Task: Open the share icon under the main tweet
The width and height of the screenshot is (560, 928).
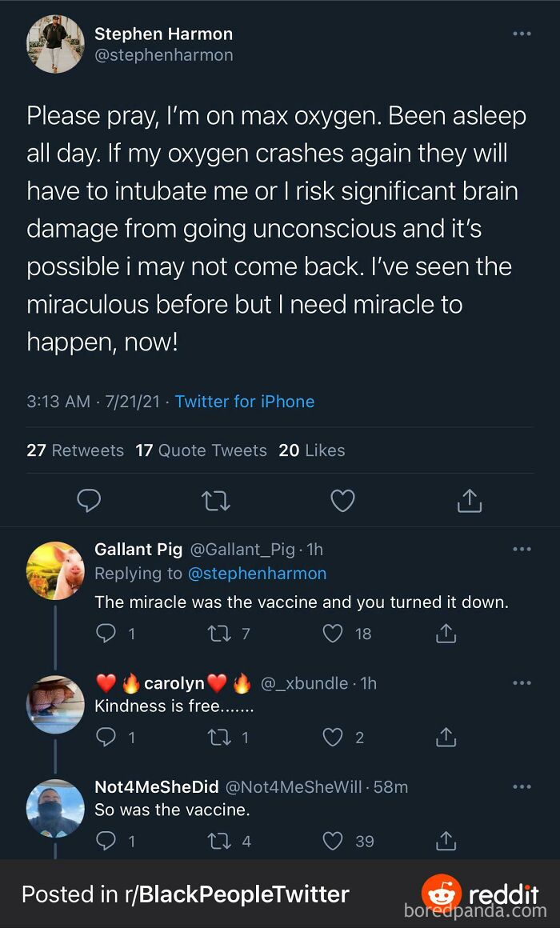Action: [x=470, y=500]
